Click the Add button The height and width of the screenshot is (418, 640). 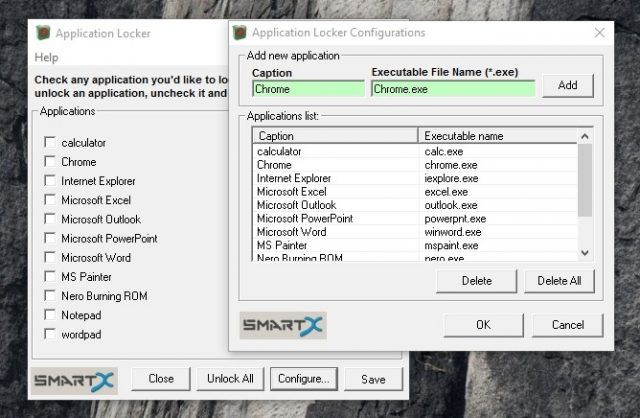(x=567, y=85)
